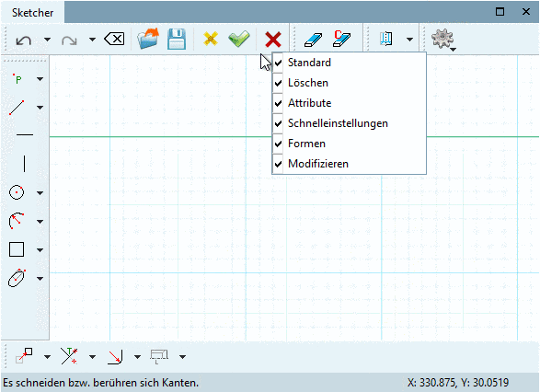
Task: Expand trim tool dropdown arrow
Action: (92, 357)
